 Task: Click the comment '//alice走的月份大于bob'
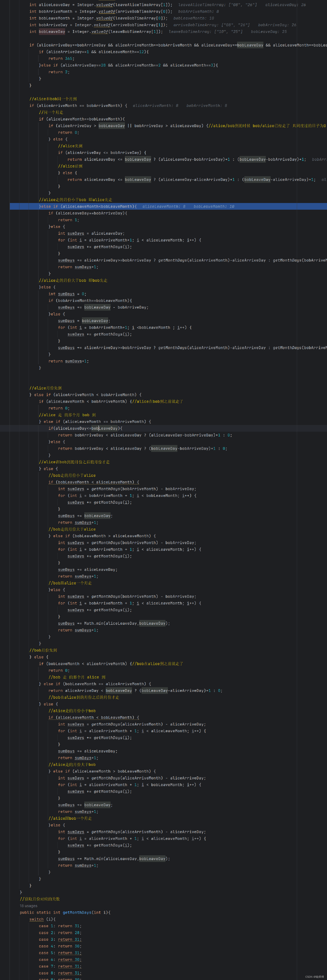point(72,765)
